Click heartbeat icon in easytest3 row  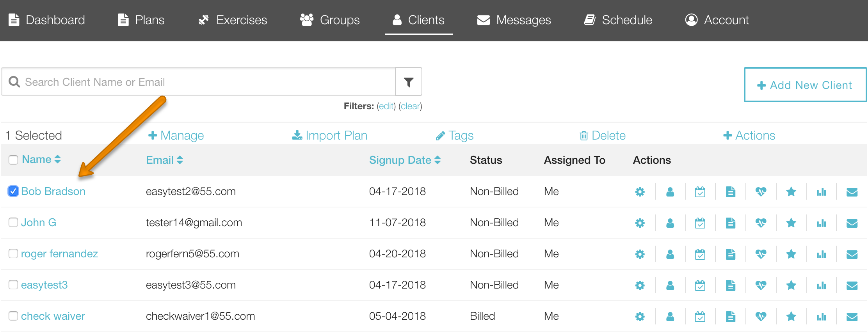click(x=761, y=285)
